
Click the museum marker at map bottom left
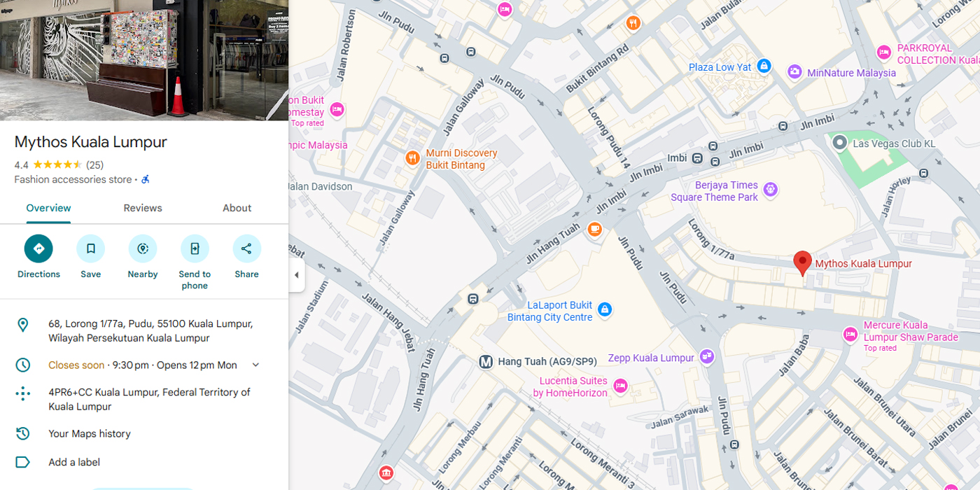pyautogui.click(x=386, y=473)
